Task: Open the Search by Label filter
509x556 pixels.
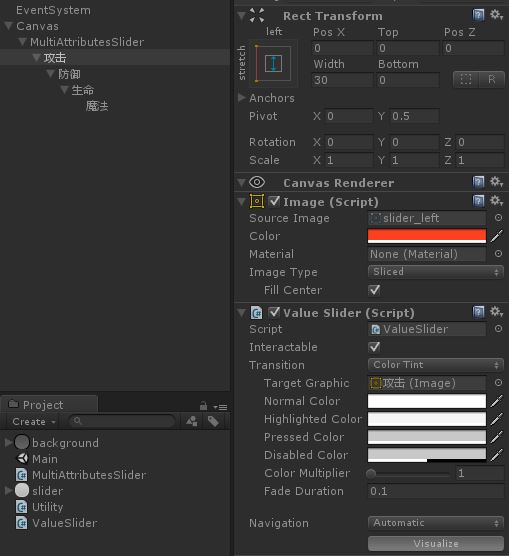Action: 213,421
